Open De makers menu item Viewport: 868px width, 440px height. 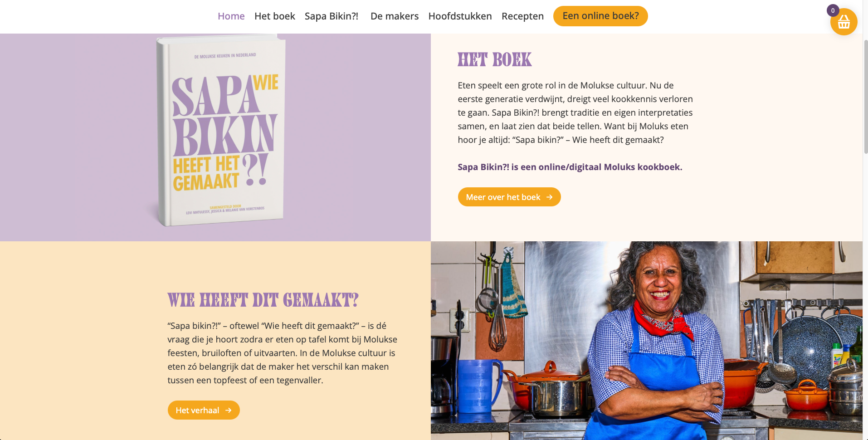click(395, 16)
